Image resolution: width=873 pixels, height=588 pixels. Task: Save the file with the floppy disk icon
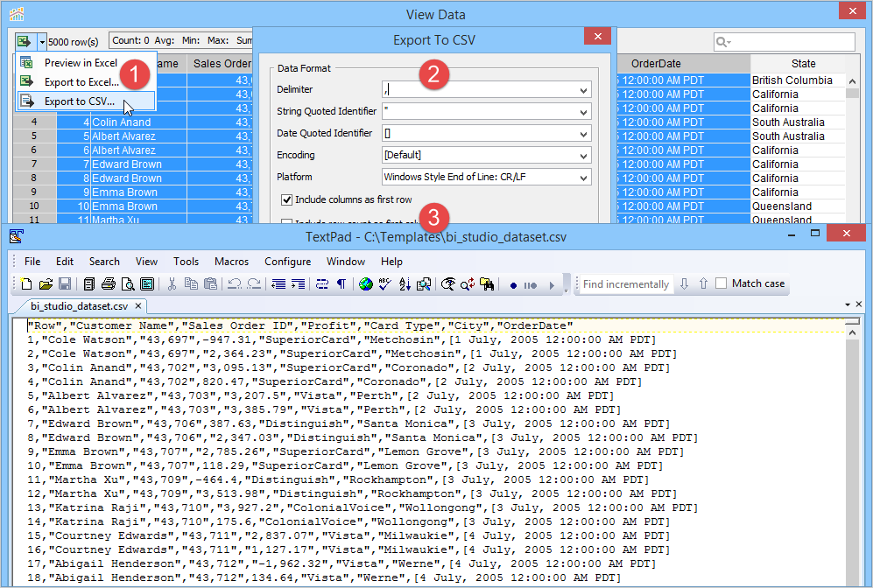tap(65, 284)
